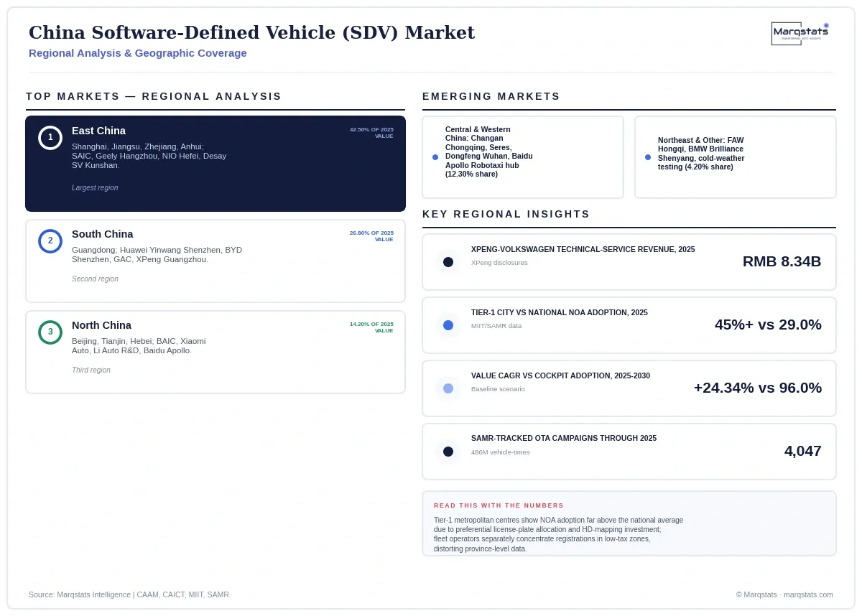Viewport: 862px width, 616px height.
Task: Click Central & Western China emerging market text
Action: [x=489, y=151]
